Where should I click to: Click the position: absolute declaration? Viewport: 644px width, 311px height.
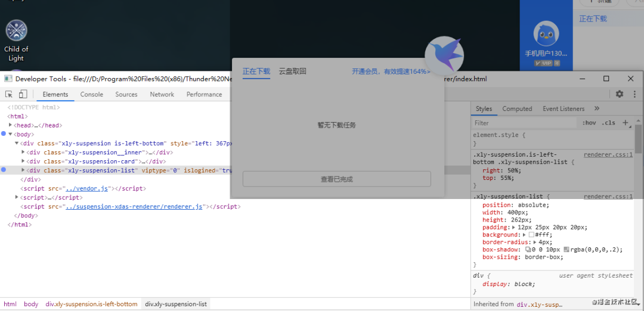point(515,205)
